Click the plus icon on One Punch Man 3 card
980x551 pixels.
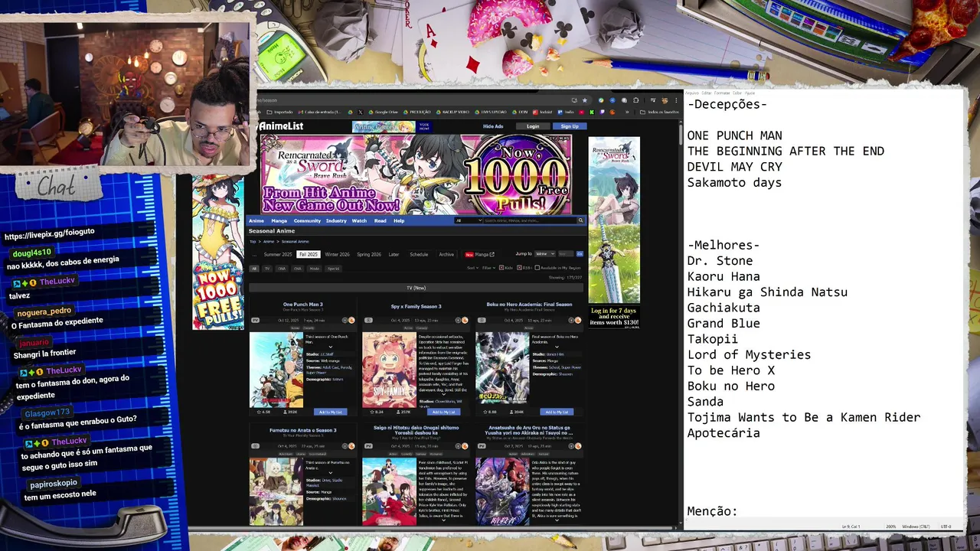tap(345, 320)
